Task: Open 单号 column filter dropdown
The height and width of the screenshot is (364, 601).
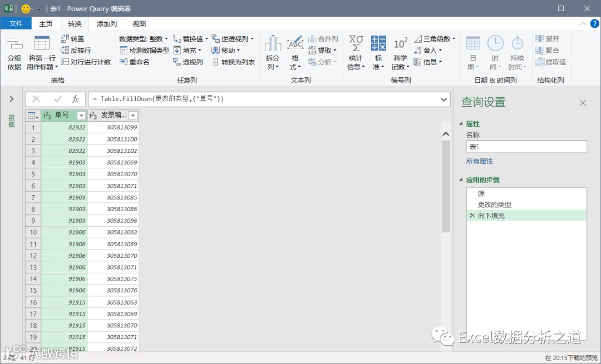Action: click(x=81, y=115)
